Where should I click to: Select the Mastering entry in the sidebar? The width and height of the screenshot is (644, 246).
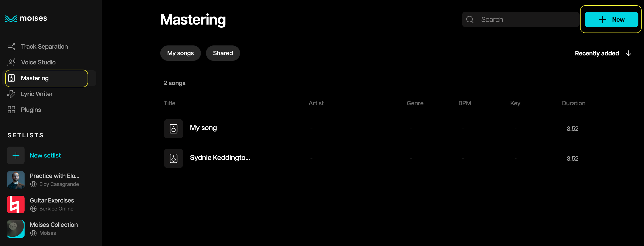(35, 78)
